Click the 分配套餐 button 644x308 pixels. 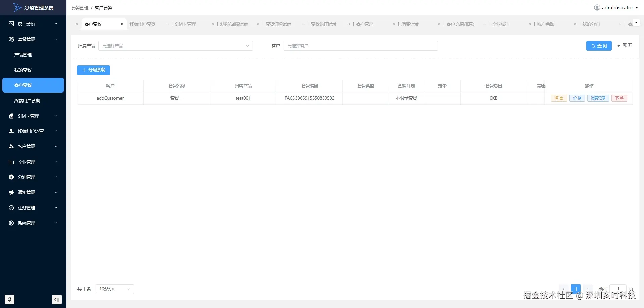pyautogui.click(x=94, y=70)
